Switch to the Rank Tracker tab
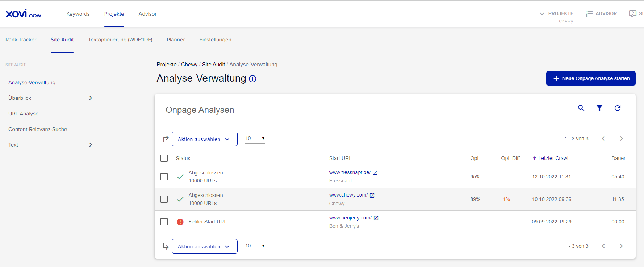Image resolution: width=644 pixels, height=267 pixels. click(x=21, y=40)
